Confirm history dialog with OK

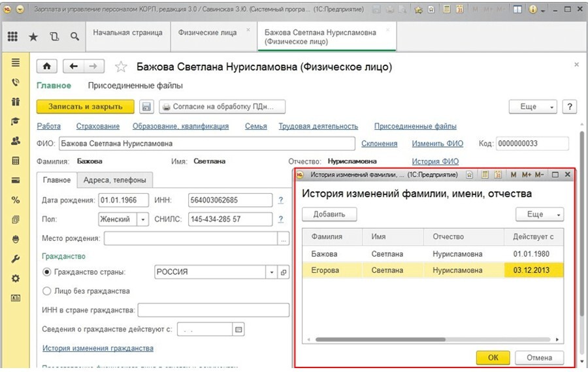[x=493, y=358]
